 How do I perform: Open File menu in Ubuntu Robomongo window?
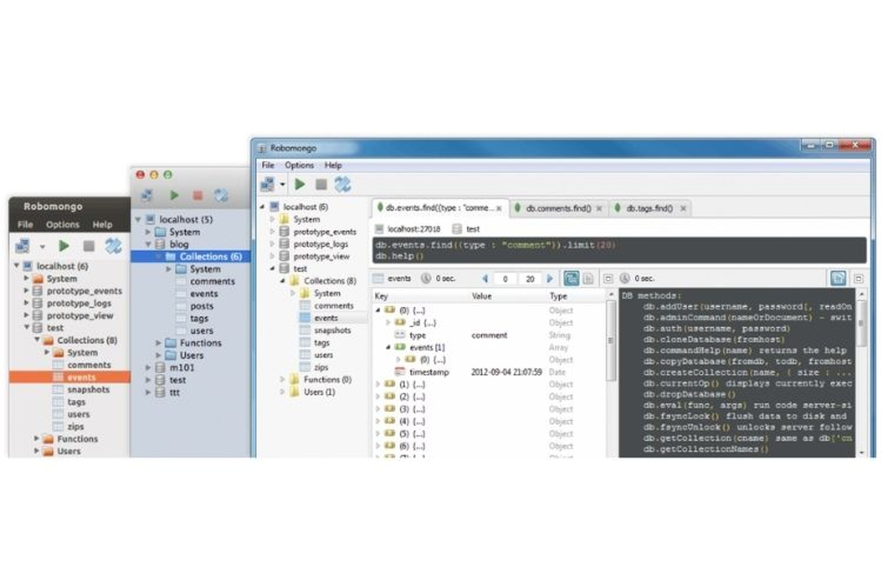25,224
